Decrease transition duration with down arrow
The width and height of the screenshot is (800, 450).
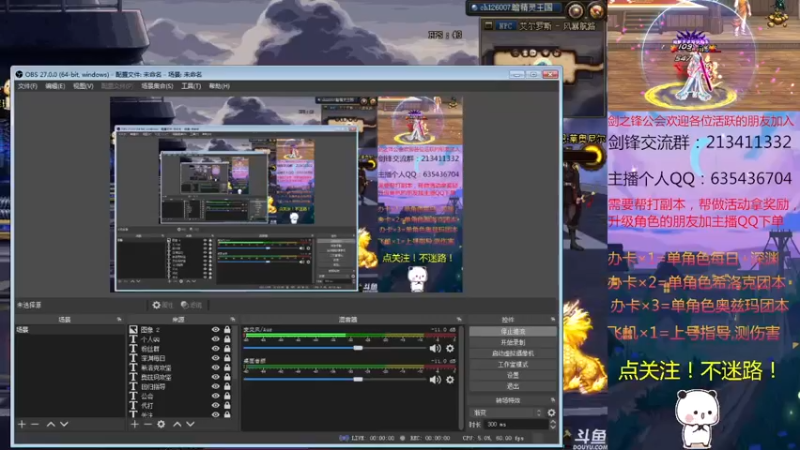[x=553, y=427]
